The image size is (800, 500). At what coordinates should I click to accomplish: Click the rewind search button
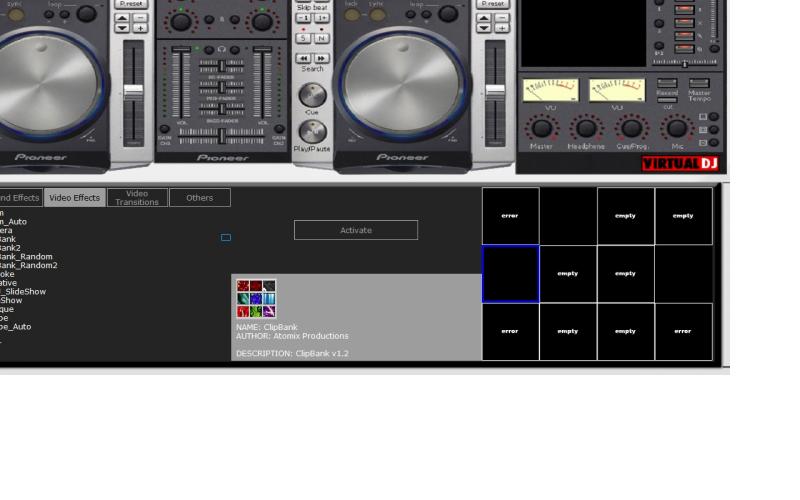pyautogui.click(x=303, y=58)
